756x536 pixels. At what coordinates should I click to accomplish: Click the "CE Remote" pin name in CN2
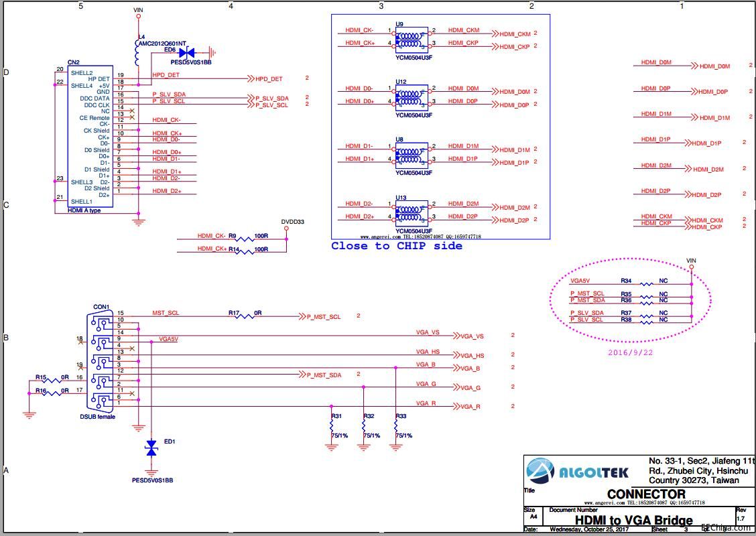[x=94, y=118]
